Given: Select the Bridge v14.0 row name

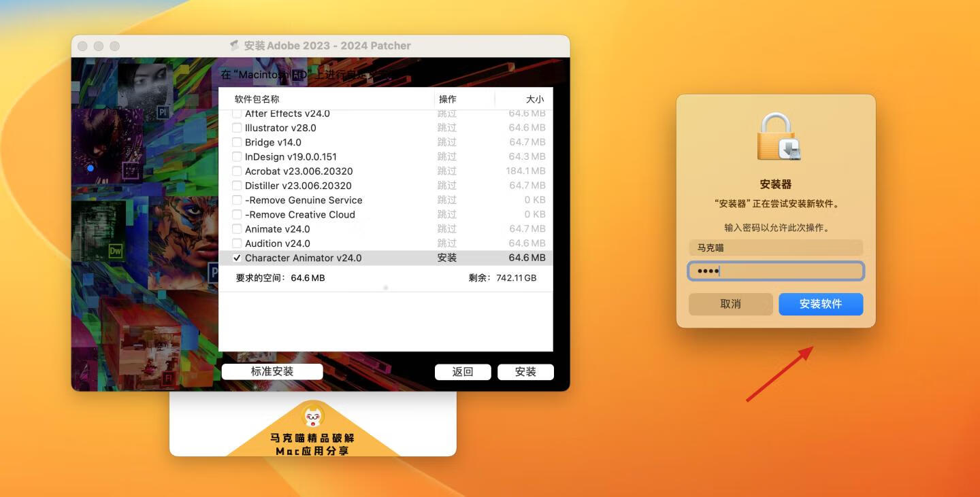Looking at the screenshot, I should point(273,142).
